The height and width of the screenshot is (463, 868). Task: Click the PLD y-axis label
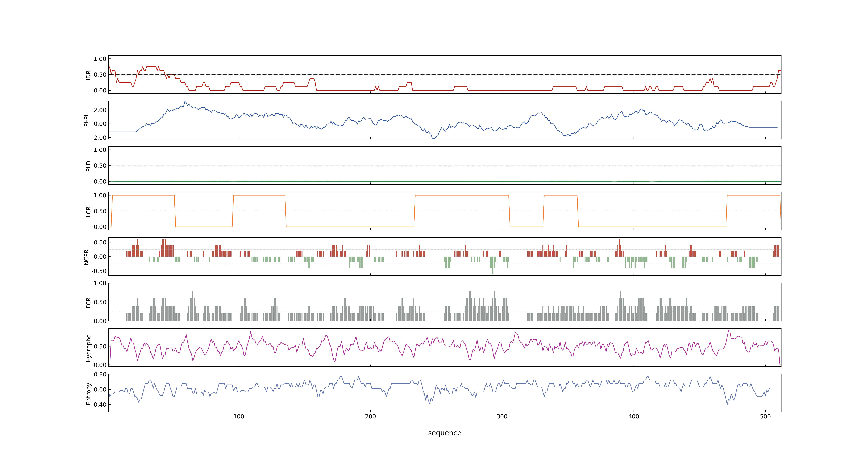pos(88,166)
